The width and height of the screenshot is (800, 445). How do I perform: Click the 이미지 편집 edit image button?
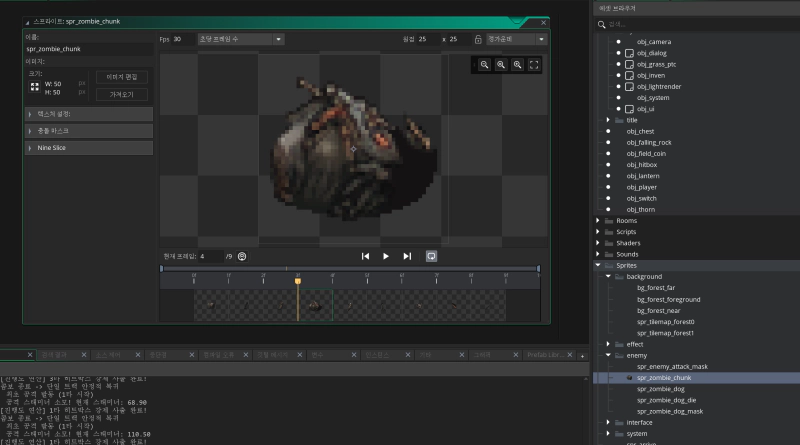[121, 77]
